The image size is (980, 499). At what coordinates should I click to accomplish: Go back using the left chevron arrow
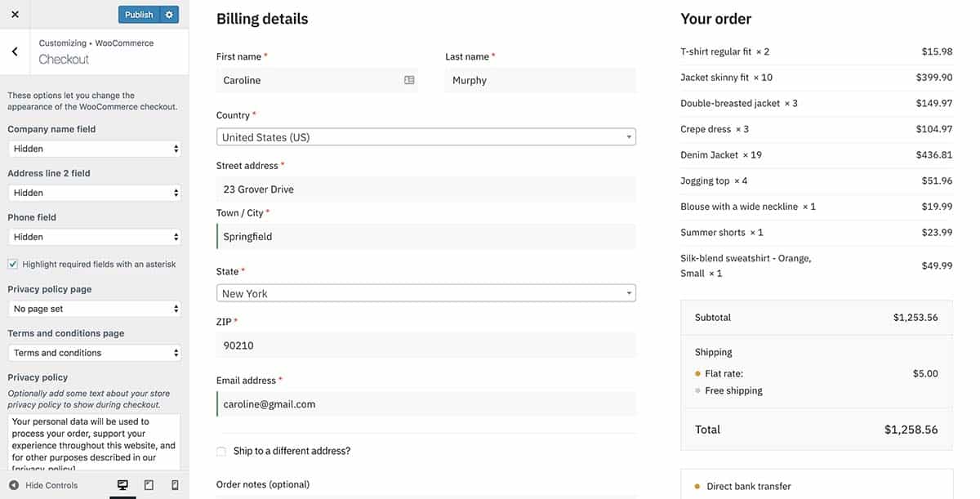(15, 51)
